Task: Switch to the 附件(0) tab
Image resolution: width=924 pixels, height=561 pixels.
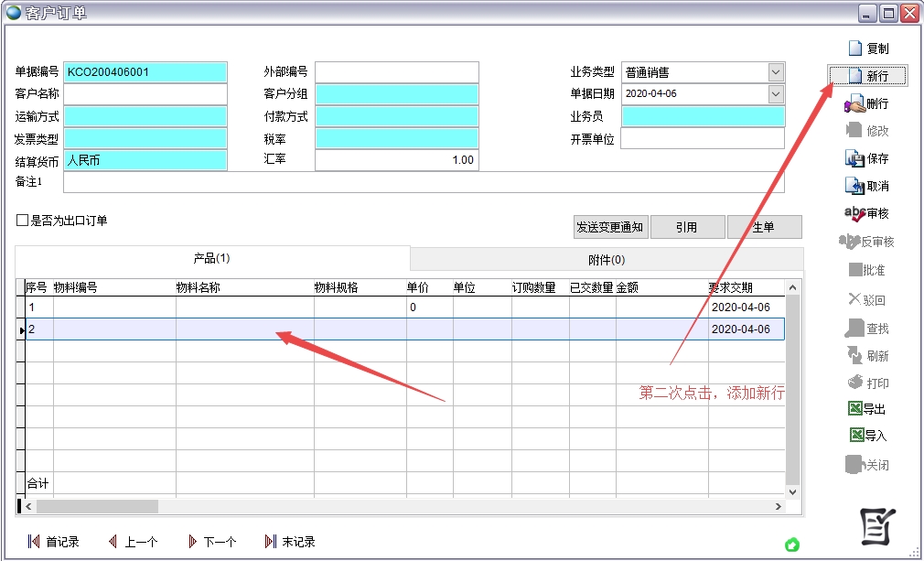Action: click(607, 259)
